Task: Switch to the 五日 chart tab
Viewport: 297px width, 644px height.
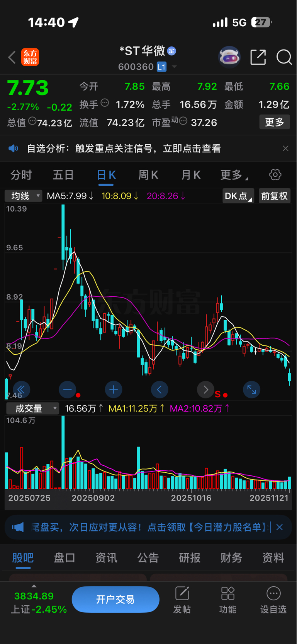Action: pyautogui.click(x=63, y=175)
